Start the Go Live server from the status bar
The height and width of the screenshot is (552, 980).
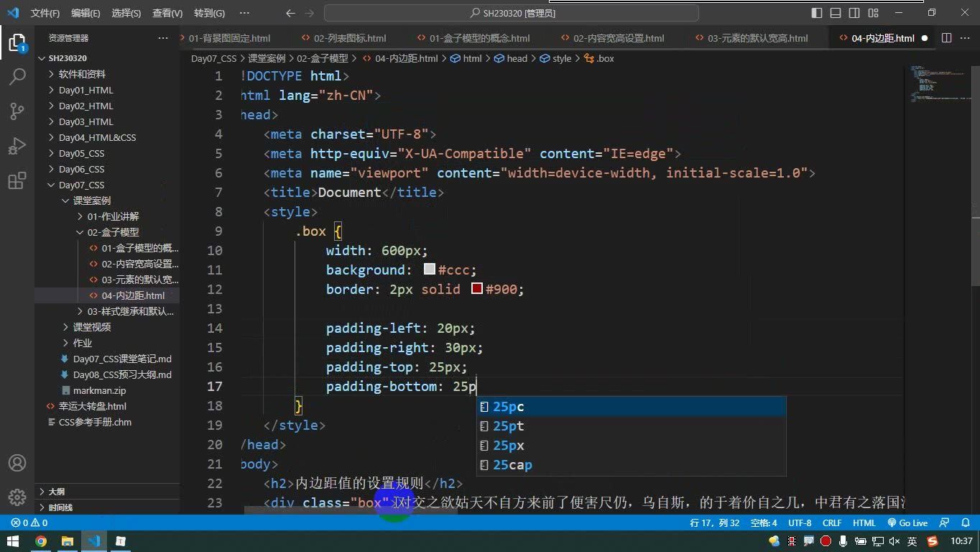907,523
